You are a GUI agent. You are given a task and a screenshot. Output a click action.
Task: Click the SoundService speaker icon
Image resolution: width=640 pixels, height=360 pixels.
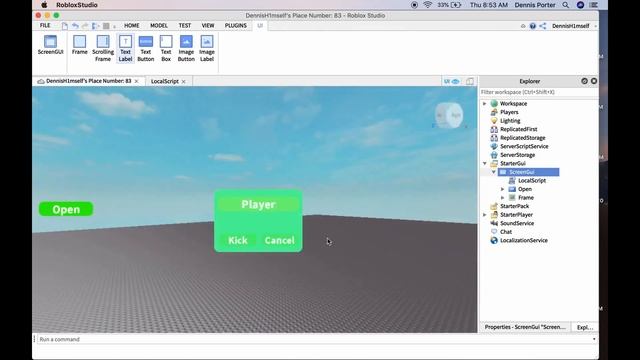coord(494,223)
